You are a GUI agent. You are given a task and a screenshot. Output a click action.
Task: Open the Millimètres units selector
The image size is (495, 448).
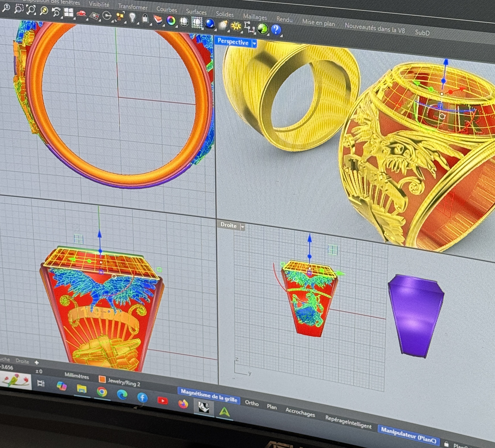(x=77, y=376)
